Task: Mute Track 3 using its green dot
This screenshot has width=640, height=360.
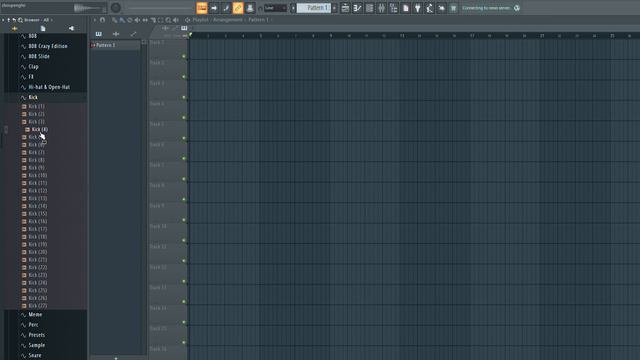Action: 184,97
